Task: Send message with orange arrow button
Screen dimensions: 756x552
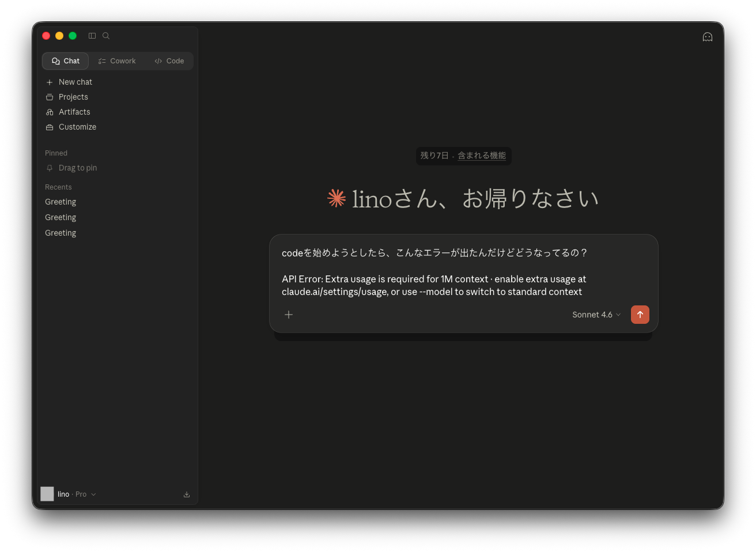Action: (640, 315)
